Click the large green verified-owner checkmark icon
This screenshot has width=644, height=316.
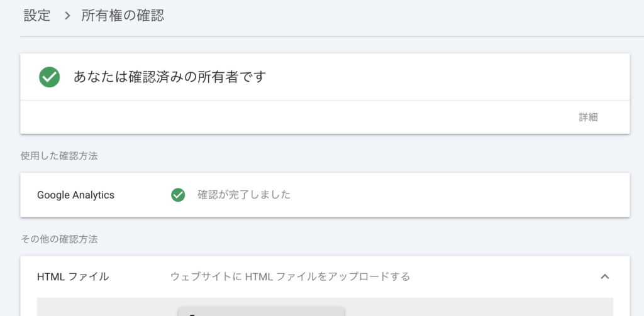click(x=50, y=77)
